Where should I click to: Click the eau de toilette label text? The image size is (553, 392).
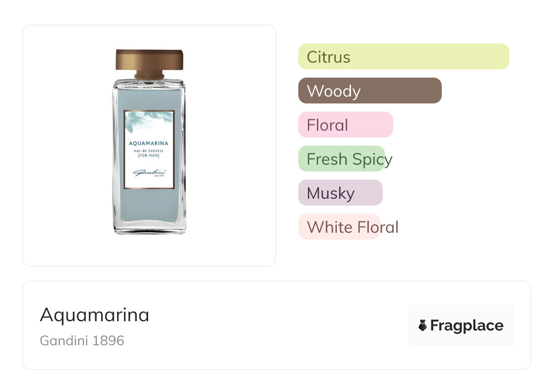click(149, 150)
